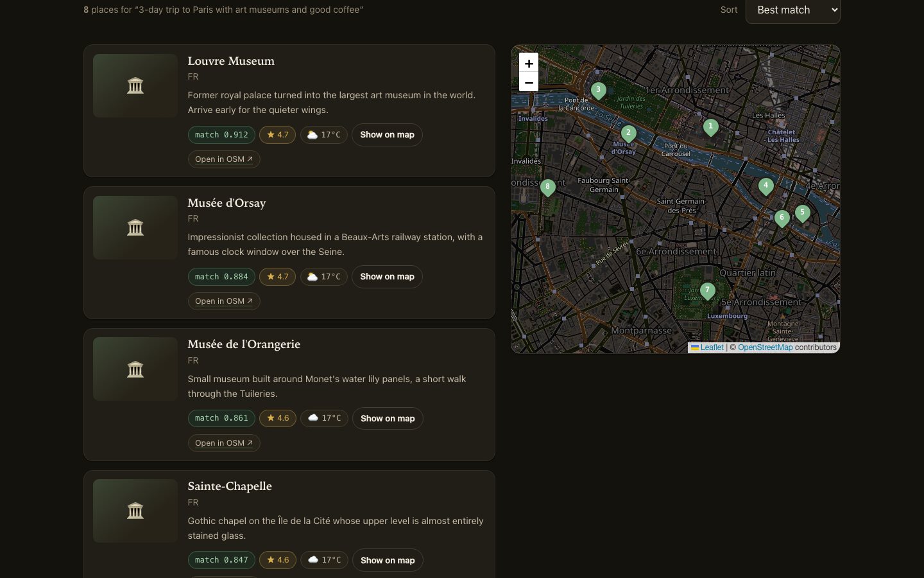Click the Musée d'Orsay thumbnail

click(135, 227)
